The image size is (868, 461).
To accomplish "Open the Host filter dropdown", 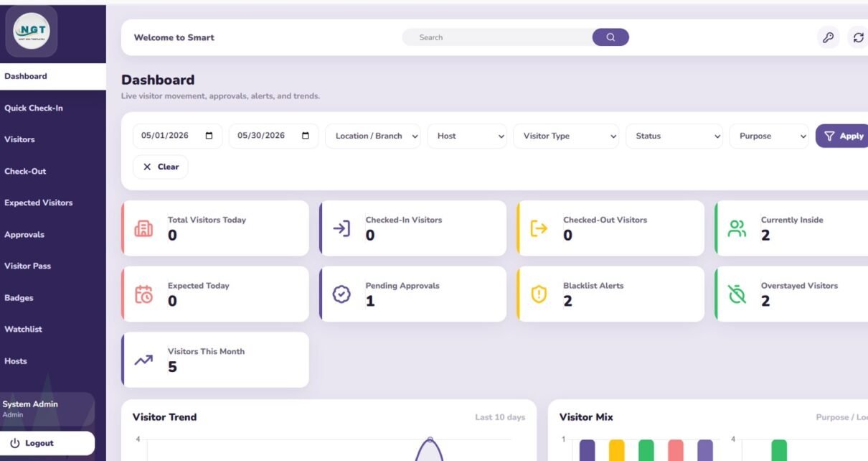I will pos(469,136).
